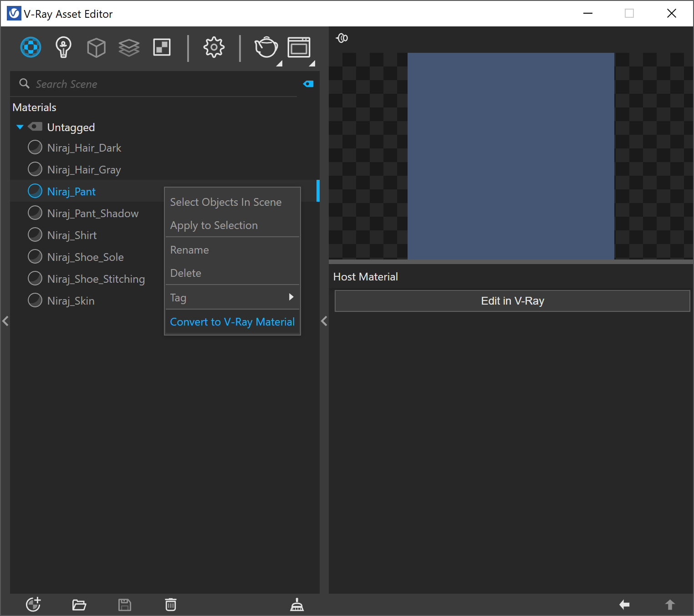This screenshot has height=616, width=694.
Task: Close the V-Ray Asset Editor window
Action: (672, 13)
